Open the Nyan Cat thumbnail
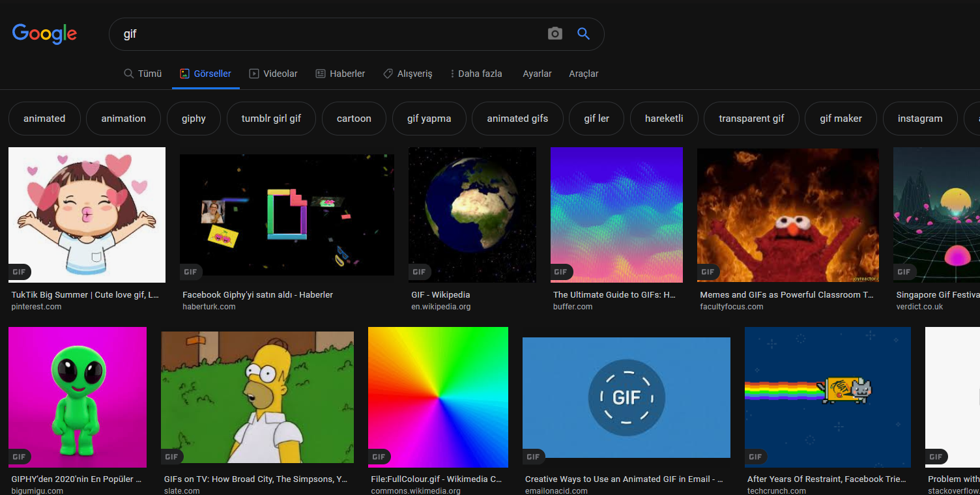The image size is (980, 495). pos(828,397)
